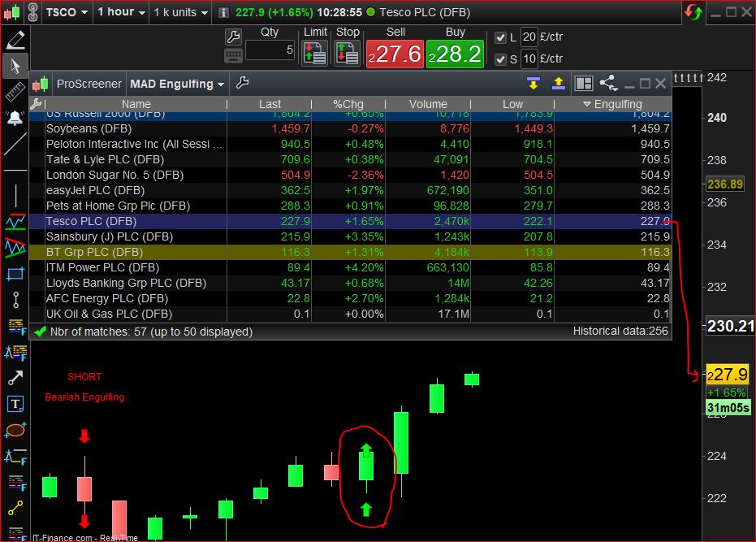
Task: Open ProScreener wrench settings icon
Action: (243, 83)
